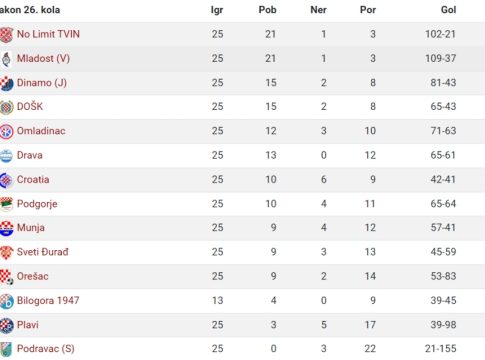Open the Podravac (S) team page
Image resolution: width=485 pixels, height=360 pixels.
(x=46, y=349)
